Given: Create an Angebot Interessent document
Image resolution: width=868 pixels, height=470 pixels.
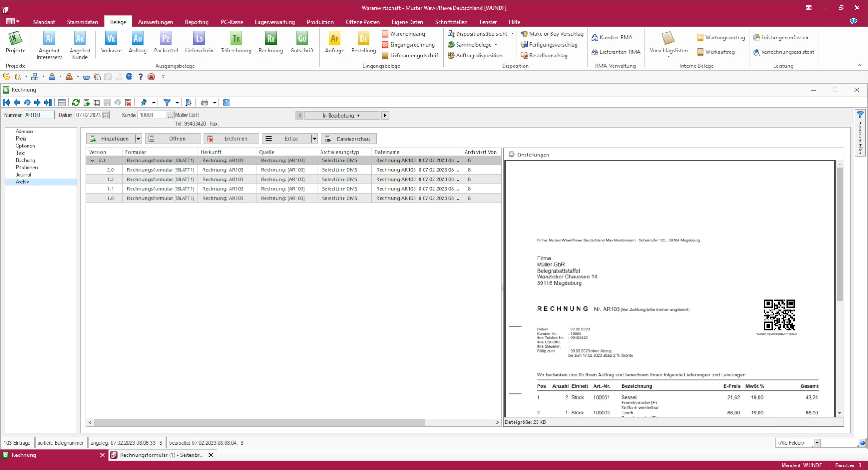Looking at the screenshot, I should click(x=49, y=45).
